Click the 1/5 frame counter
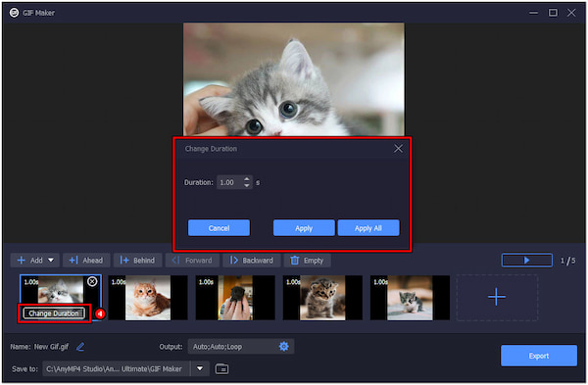This screenshot has width=588, height=385. pos(567,261)
